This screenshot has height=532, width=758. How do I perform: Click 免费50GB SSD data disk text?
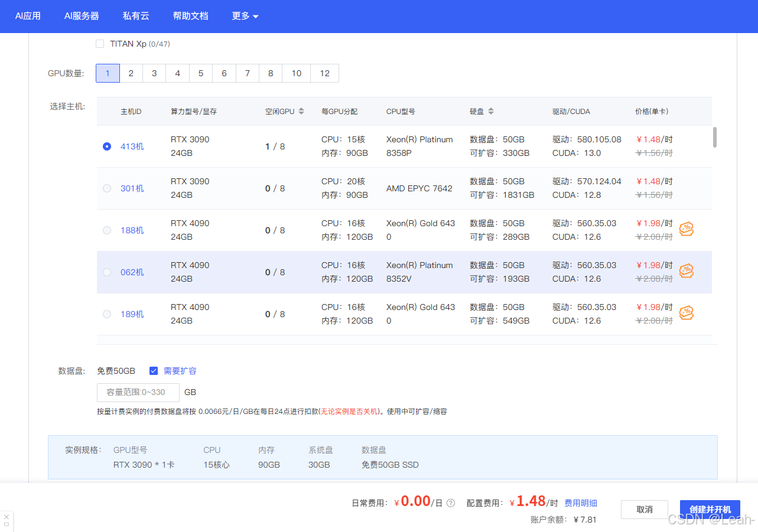tap(390, 465)
